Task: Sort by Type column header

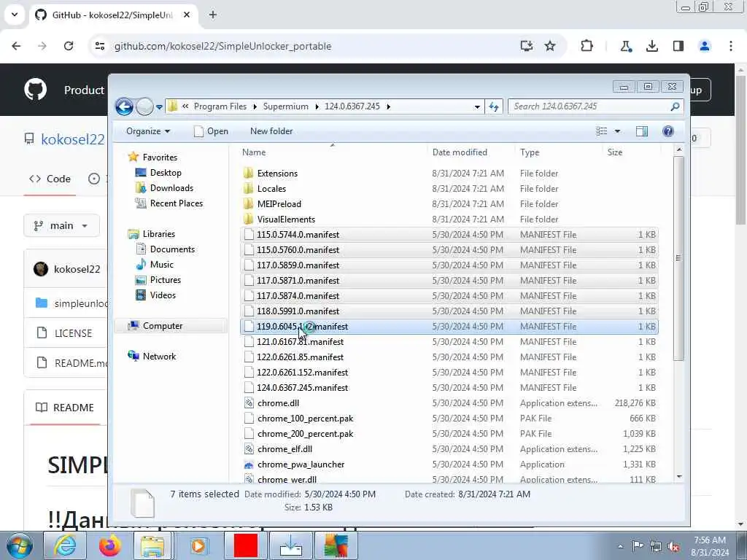Action: coord(558,152)
